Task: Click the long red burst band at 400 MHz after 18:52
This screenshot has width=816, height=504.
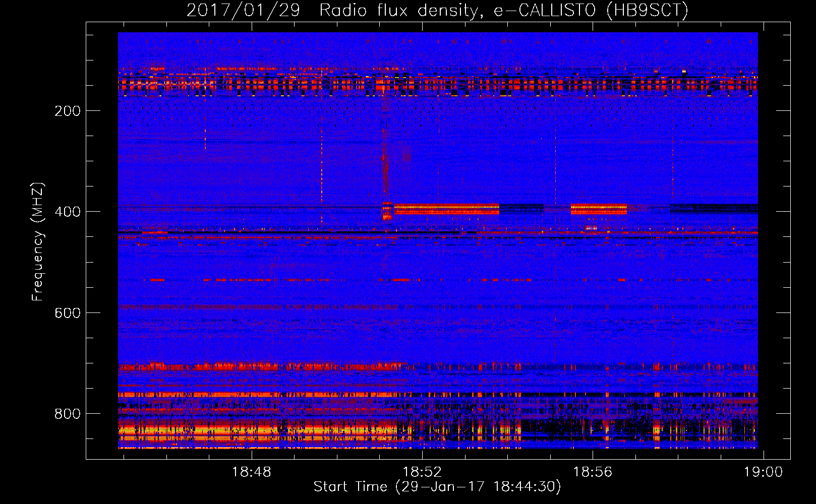Action: pos(447,209)
